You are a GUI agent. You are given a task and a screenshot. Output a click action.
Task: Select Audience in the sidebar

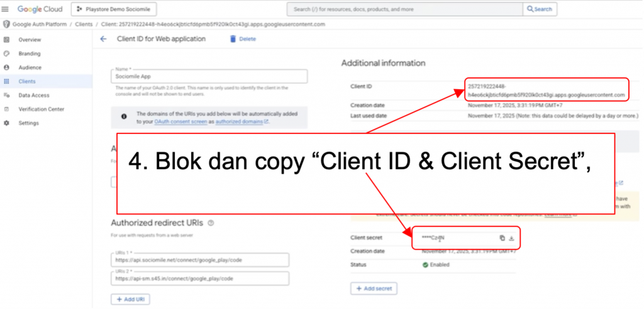coord(30,67)
